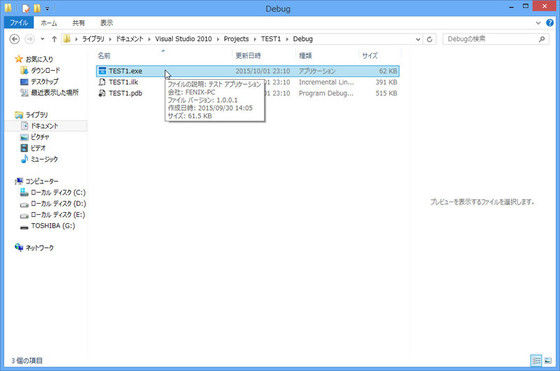Open the recent locations dropdown arrow

pos(42,39)
